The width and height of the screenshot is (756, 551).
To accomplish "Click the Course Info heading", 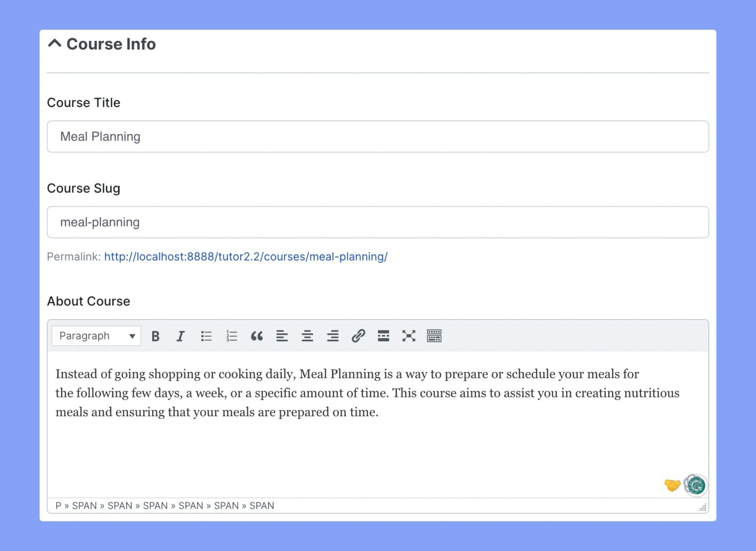I will [111, 44].
